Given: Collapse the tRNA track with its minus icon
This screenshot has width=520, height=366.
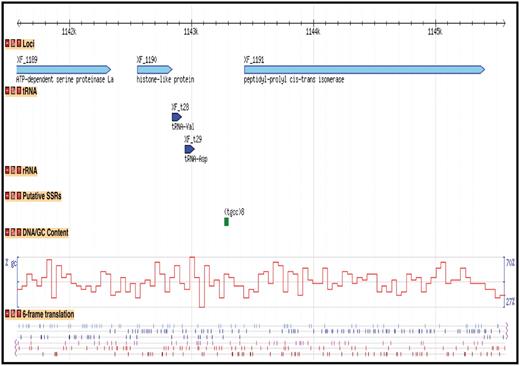Looking at the screenshot, I should (7, 91).
